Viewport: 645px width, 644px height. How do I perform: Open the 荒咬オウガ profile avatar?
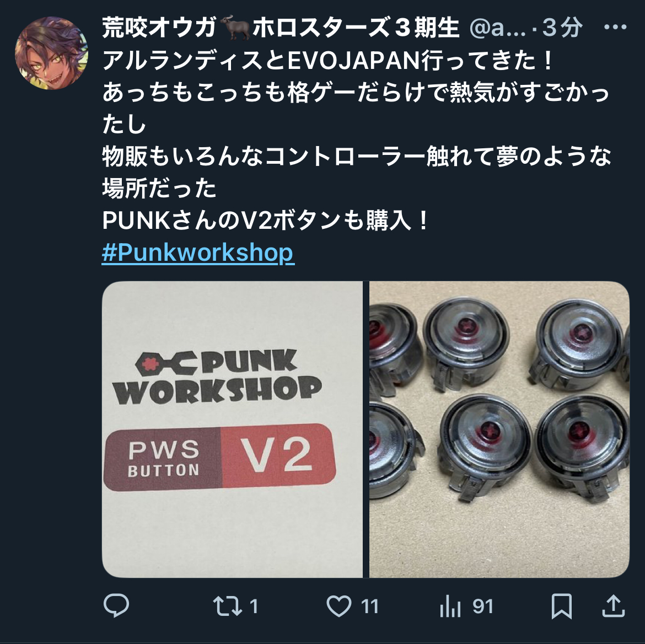pyautogui.click(x=51, y=53)
